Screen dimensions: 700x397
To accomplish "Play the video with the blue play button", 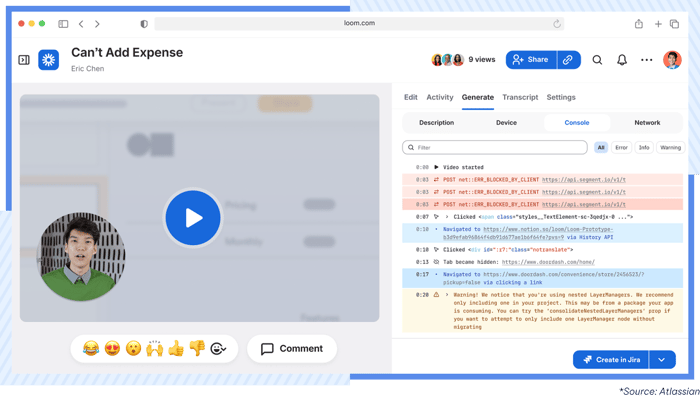I will [193, 218].
